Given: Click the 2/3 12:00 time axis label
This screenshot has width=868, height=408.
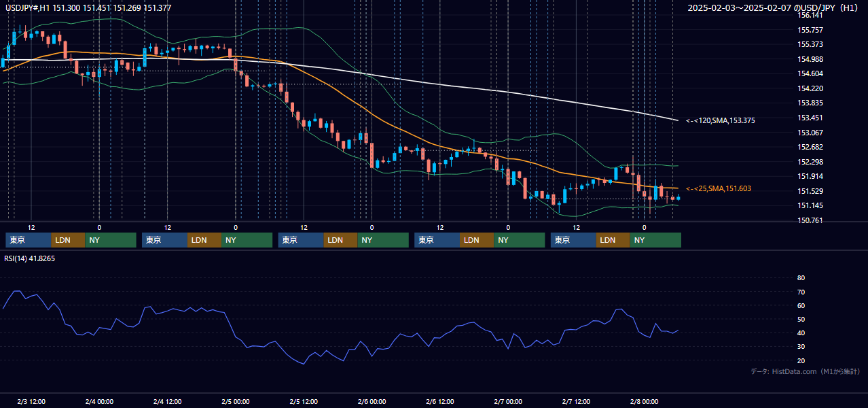Looking at the screenshot, I should tap(31, 402).
